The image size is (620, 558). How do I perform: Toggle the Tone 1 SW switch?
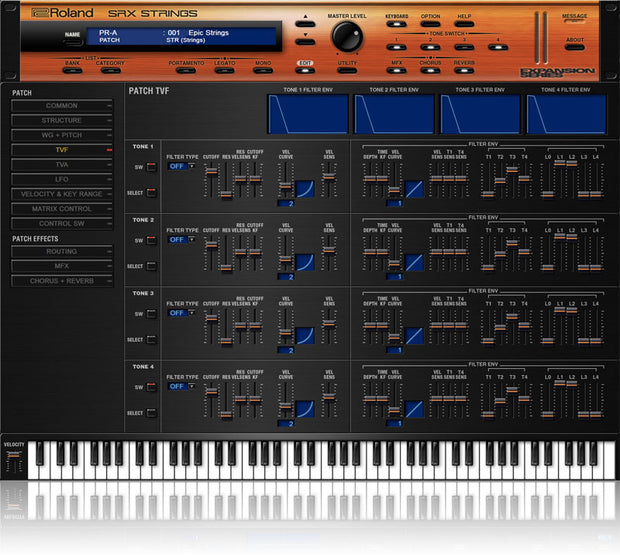pyautogui.click(x=151, y=167)
